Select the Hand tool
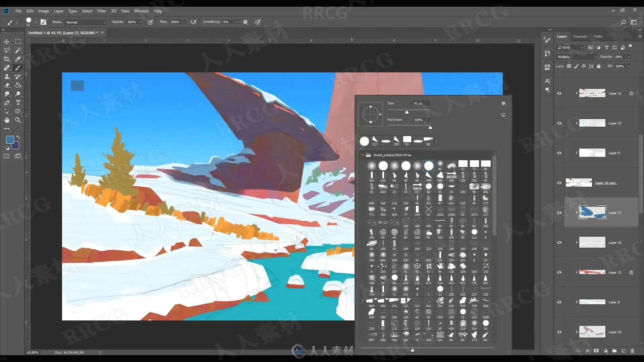The height and width of the screenshot is (362, 644). click(x=6, y=120)
